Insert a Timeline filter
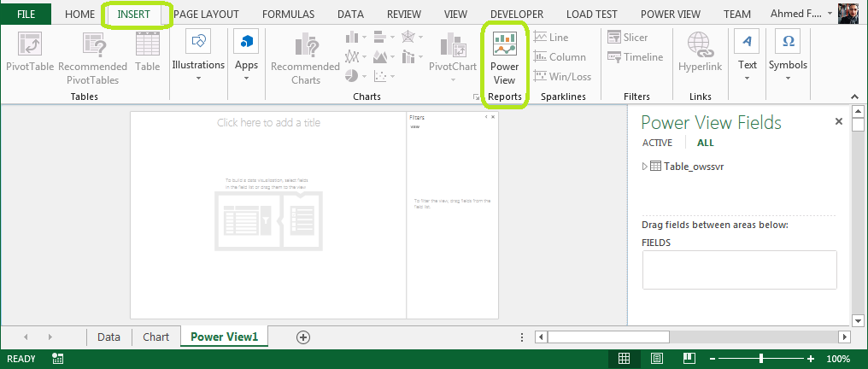The width and height of the screenshot is (868, 369). click(635, 57)
